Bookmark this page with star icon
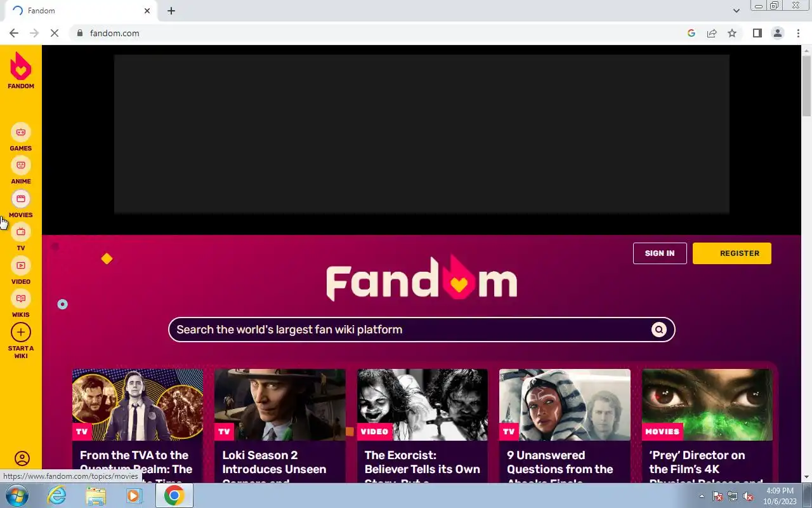 (x=732, y=33)
